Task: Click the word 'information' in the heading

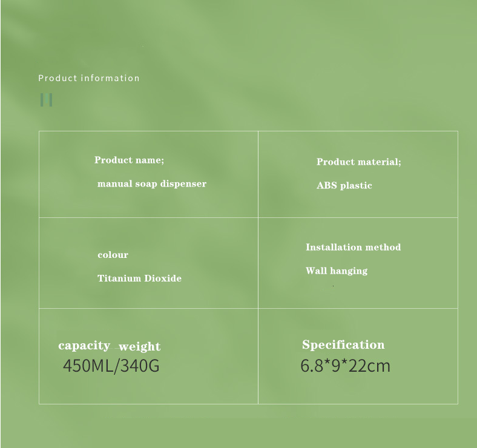Action: click(110, 78)
